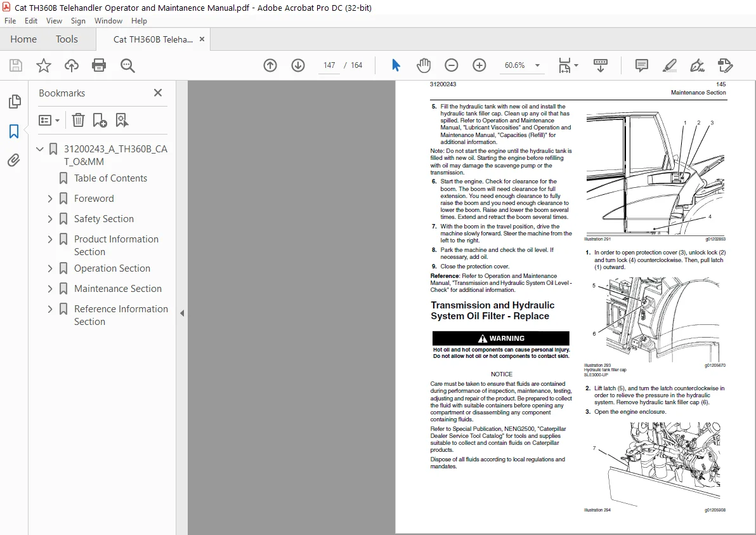This screenshot has height=535, width=756.
Task: Delete selected bookmark trash icon
Action: (78, 120)
